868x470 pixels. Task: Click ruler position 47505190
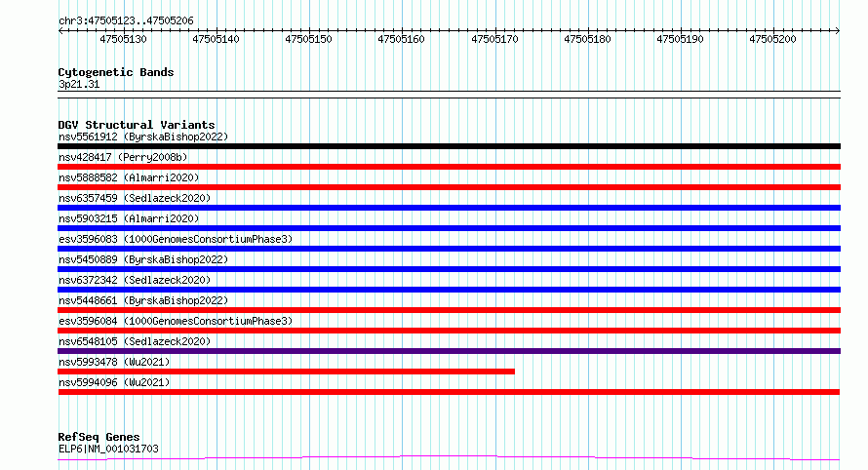click(680, 39)
